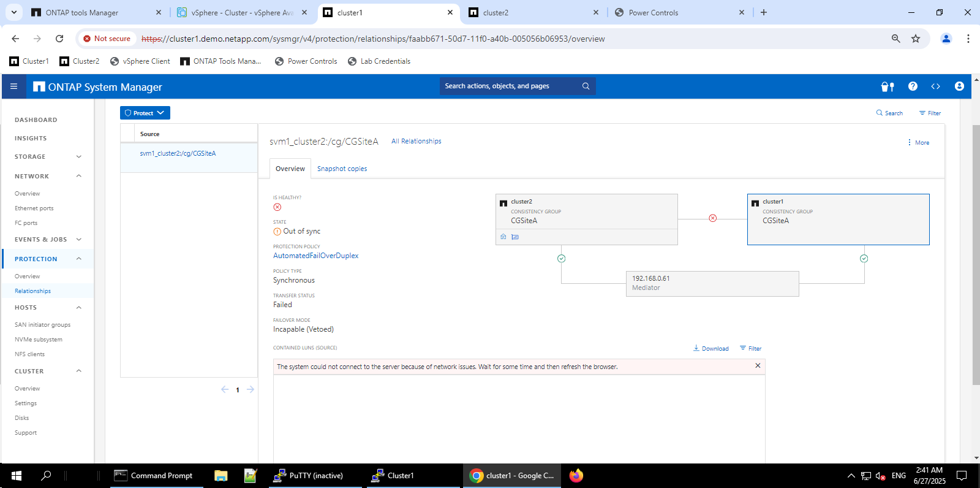The image size is (980, 488).
Task: Open the hamburger navigation menu
Action: (13, 86)
